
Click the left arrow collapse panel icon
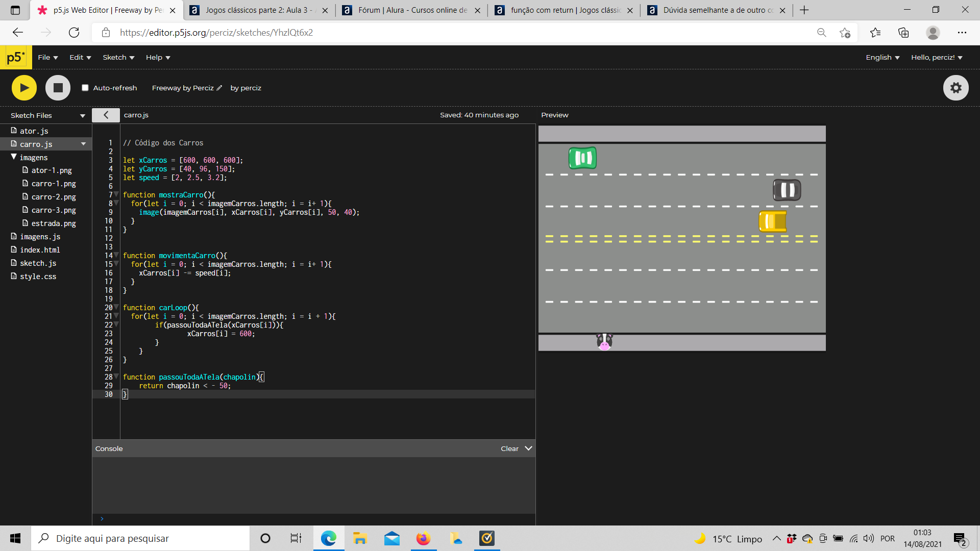(x=106, y=114)
